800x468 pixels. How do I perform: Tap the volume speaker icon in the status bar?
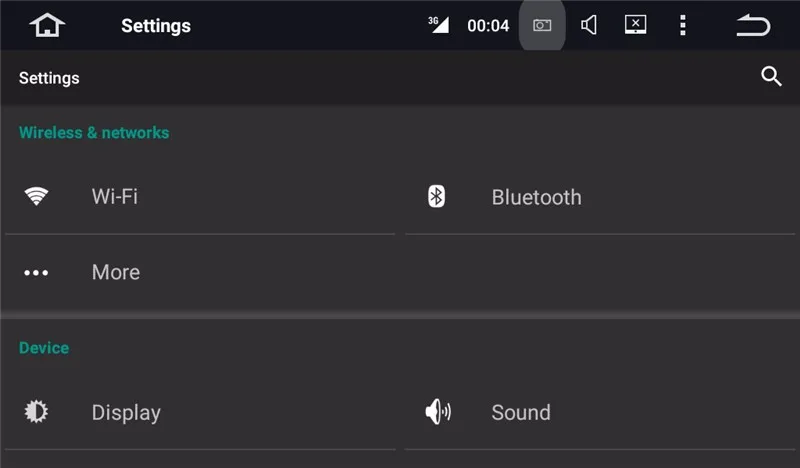pos(589,26)
